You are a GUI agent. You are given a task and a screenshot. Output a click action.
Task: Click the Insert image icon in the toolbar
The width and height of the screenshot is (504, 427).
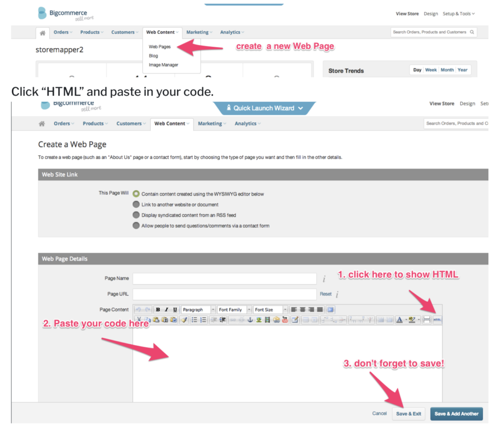click(259, 319)
